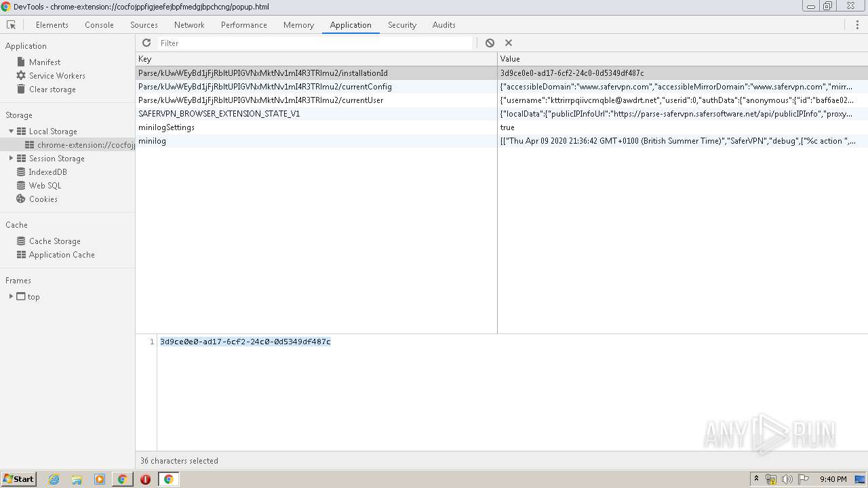868x488 pixels.
Task: Open Cookies storage item
Action: 43,199
